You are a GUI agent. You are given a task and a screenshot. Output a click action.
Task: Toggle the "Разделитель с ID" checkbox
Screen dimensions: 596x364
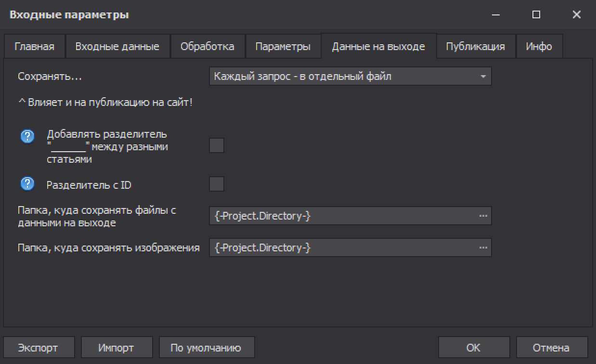(217, 184)
